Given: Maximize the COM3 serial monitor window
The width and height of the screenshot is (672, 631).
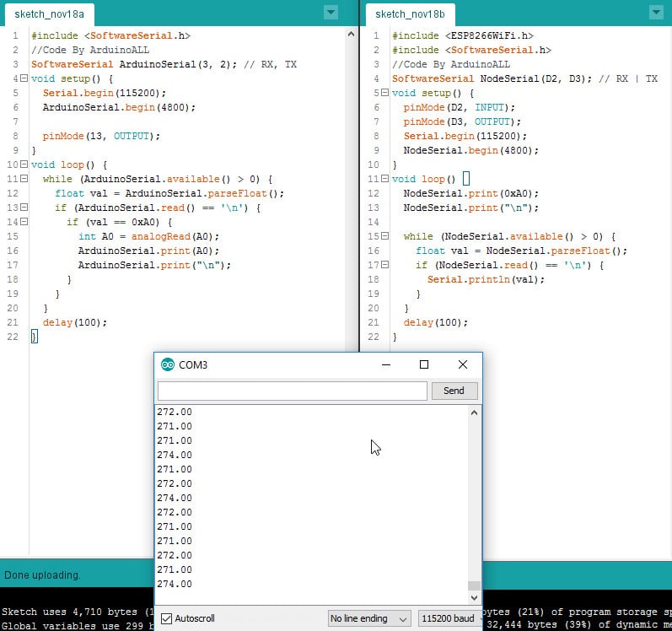Looking at the screenshot, I should [x=424, y=364].
